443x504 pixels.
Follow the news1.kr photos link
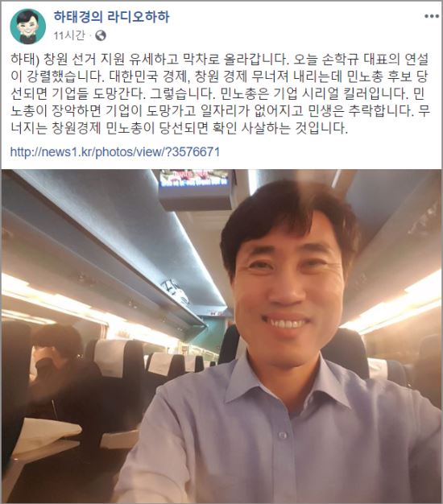pos(115,151)
